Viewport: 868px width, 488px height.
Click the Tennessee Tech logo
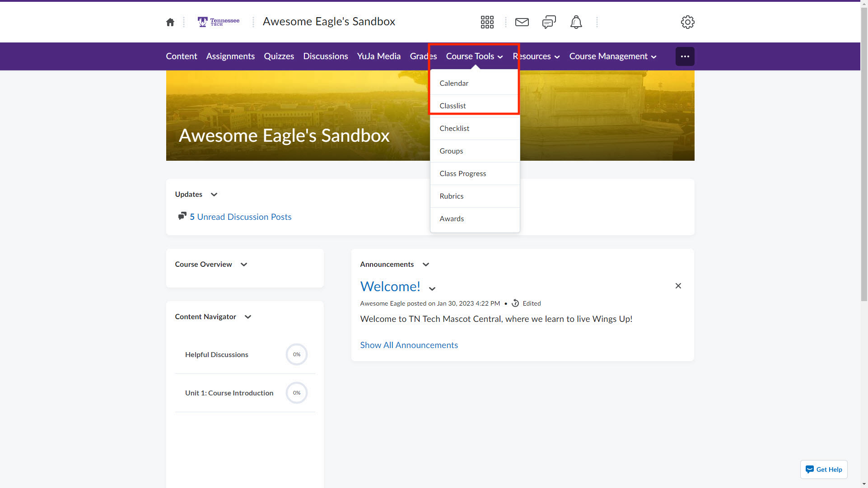(219, 22)
